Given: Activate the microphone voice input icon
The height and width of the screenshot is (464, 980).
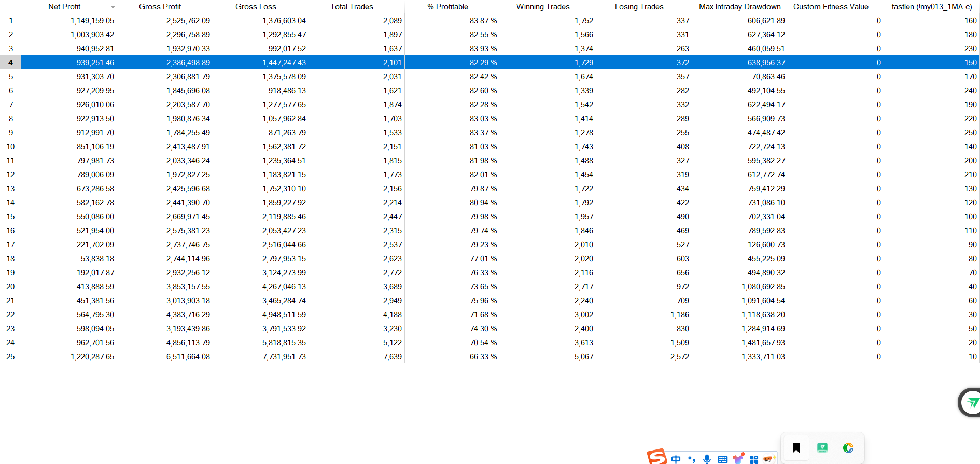Looking at the screenshot, I should pyautogui.click(x=707, y=459).
